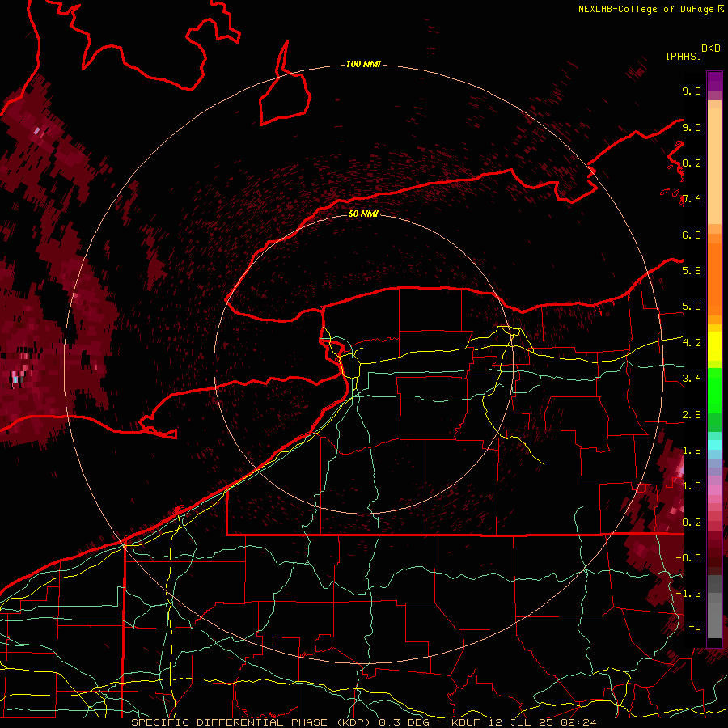
Task: Pick the peach segment of the color scale
Action: (714, 166)
